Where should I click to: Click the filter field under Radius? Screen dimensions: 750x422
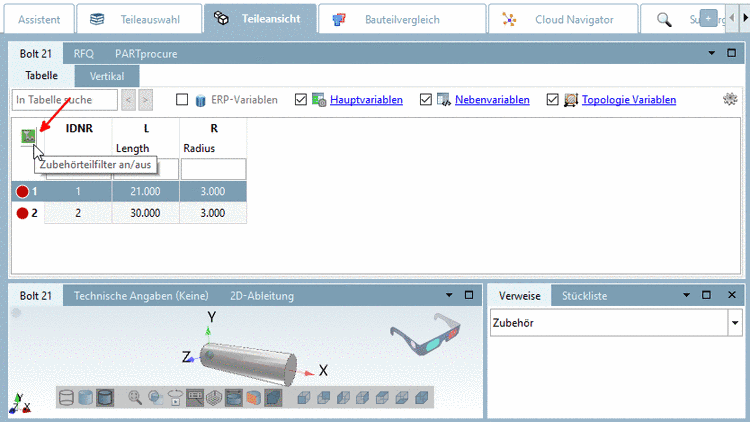point(213,169)
